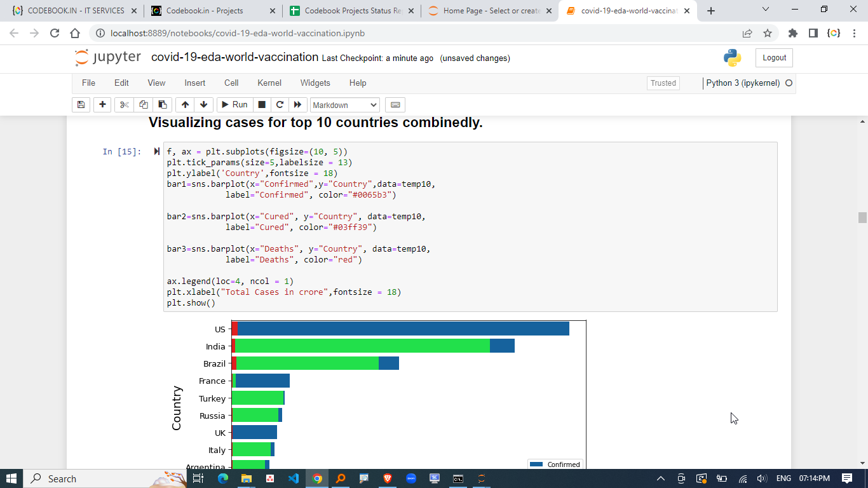This screenshot has height=488, width=868.
Task: Show hidden system tray icons
Action: tap(660, 478)
